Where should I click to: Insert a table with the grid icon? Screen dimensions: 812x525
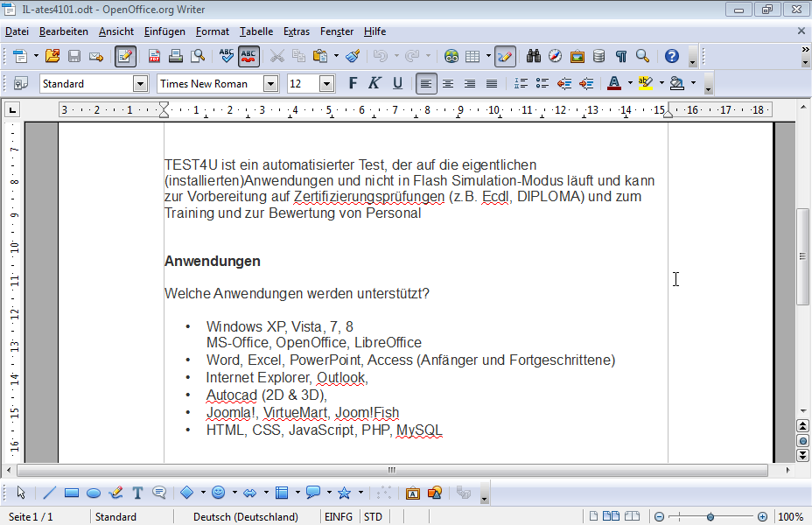[x=472, y=56]
